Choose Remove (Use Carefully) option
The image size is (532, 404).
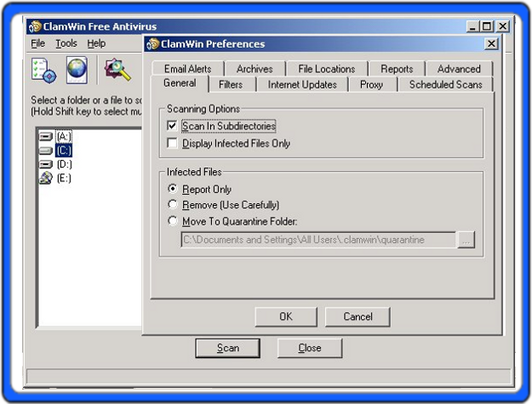tap(173, 204)
